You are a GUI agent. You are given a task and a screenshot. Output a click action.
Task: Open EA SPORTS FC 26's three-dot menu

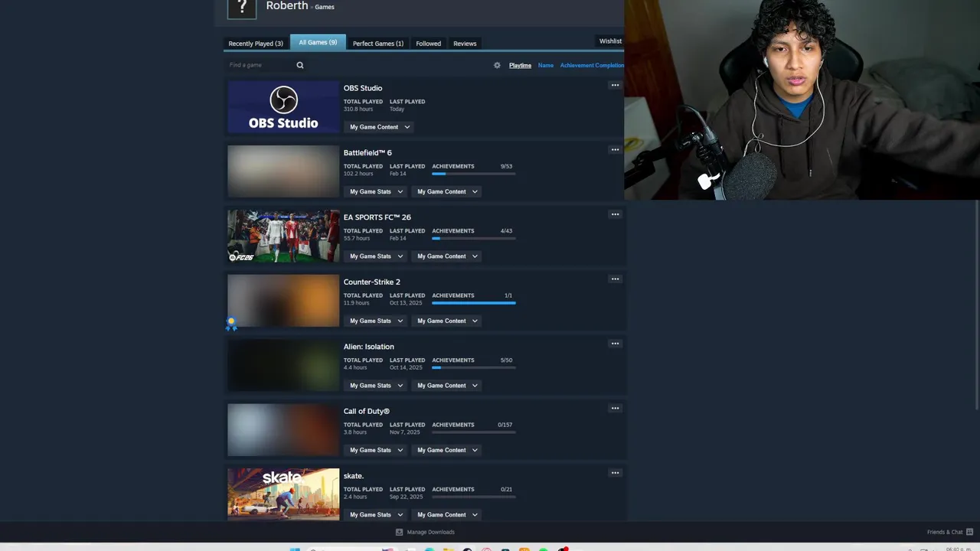615,214
